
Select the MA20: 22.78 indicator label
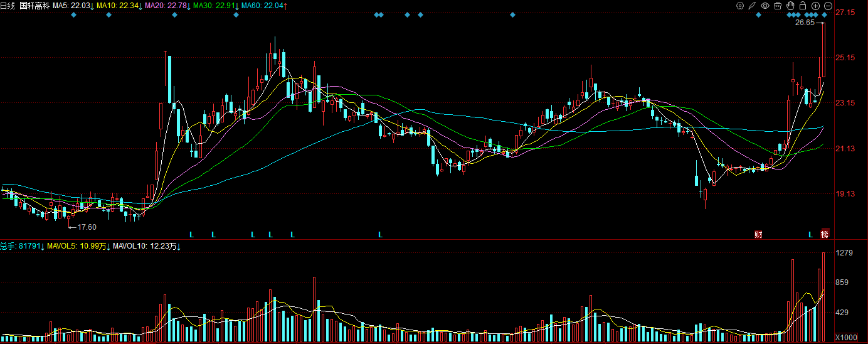(167, 6)
